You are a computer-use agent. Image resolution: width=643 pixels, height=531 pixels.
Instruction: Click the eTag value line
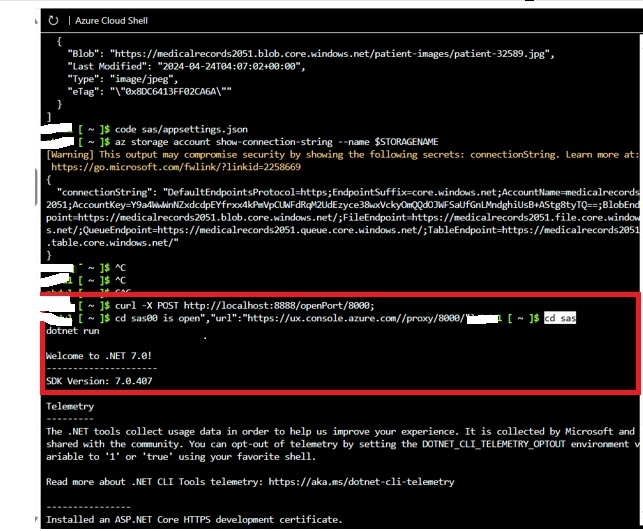[149, 92]
